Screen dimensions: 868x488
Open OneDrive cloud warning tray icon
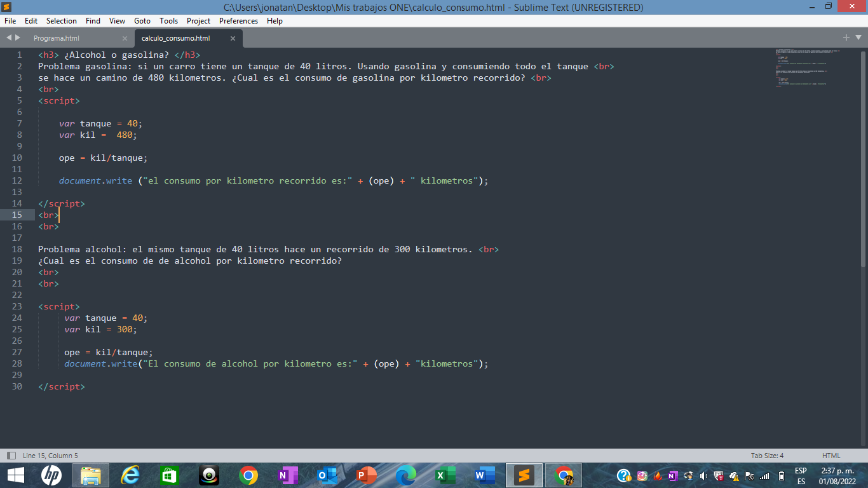coord(735,476)
